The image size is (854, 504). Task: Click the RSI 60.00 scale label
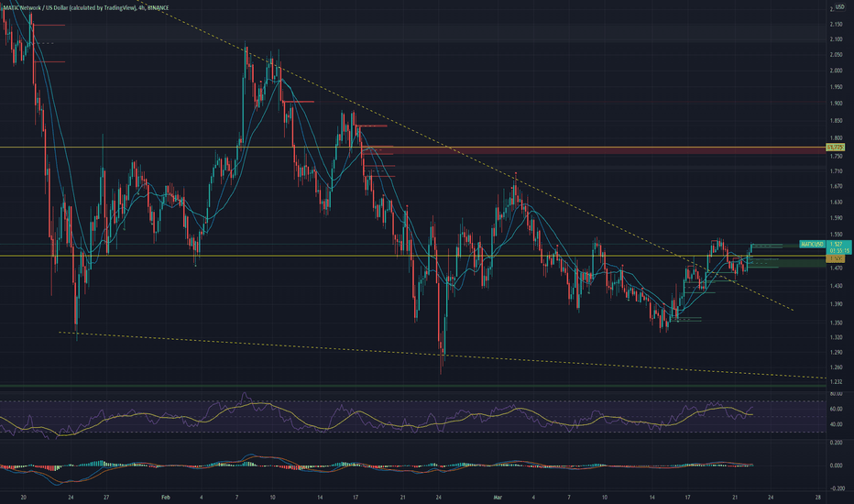pyautogui.click(x=836, y=409)
